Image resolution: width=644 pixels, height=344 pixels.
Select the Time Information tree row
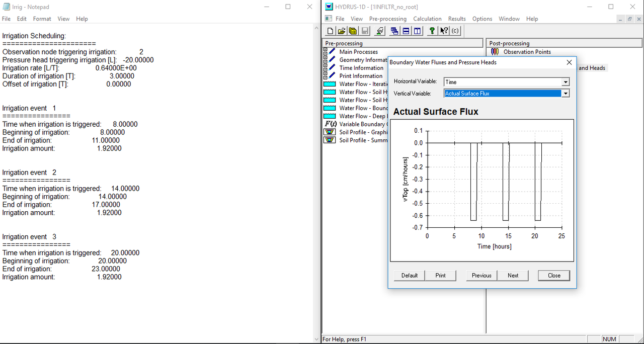click(361, 68)
